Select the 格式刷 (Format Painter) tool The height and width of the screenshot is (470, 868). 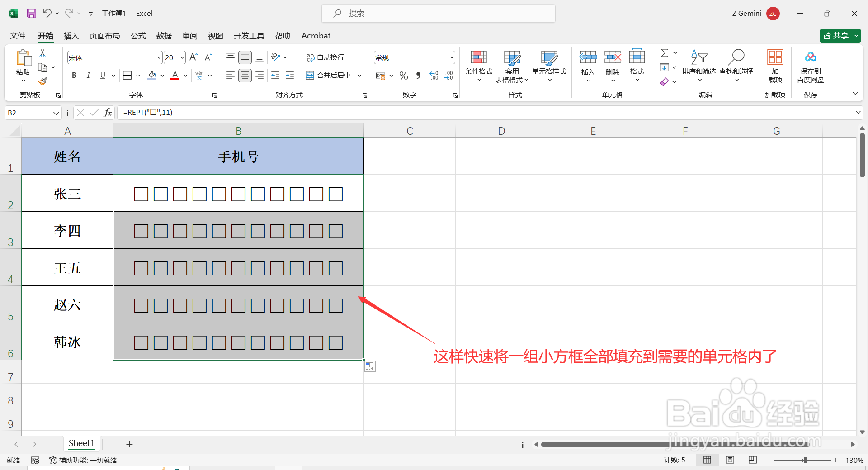42,81
